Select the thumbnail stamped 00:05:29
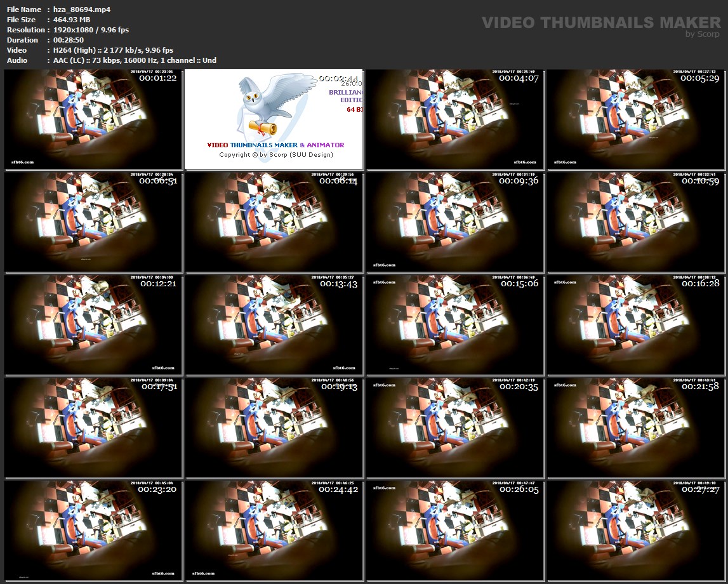The width and height of the screenshot is (728, 584). pyautogui.click(x=636, y=119)
